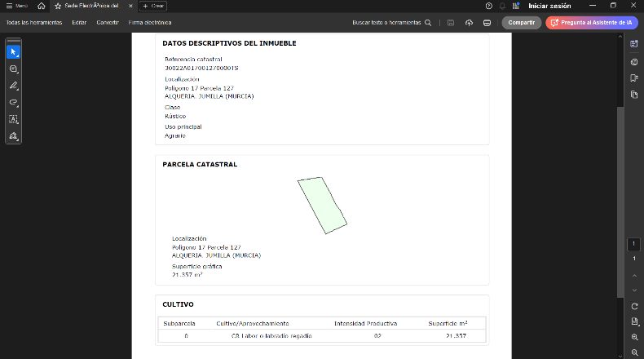Click Pregunta al Asistente de IA
The image size is (644, 359).
tap(592, 23)
